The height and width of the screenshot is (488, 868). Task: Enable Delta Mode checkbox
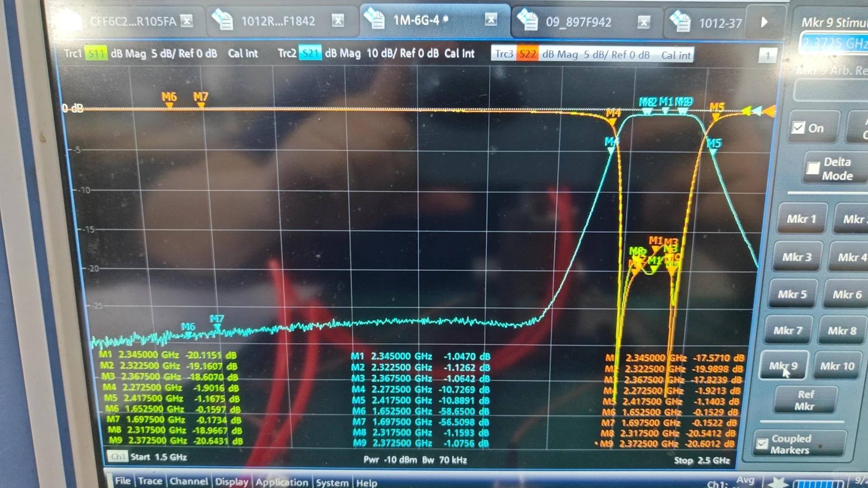[813, 169]
